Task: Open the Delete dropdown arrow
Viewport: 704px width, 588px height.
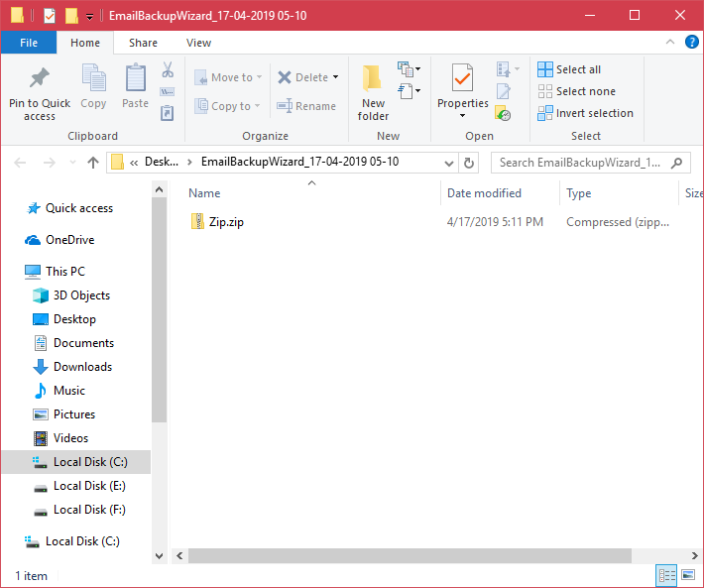Action: pos(335,77)
